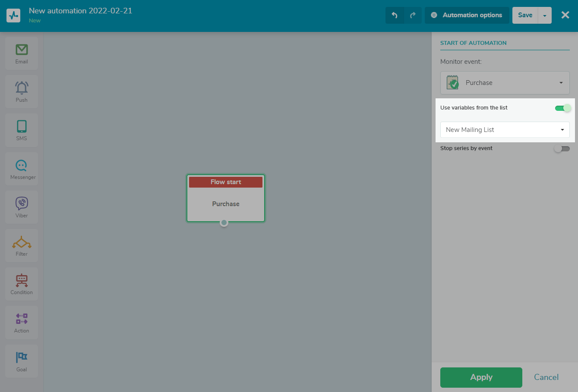Screen dimensions: 578x392
Task: Choose the Condition block
Action: (x=22, y=284)
